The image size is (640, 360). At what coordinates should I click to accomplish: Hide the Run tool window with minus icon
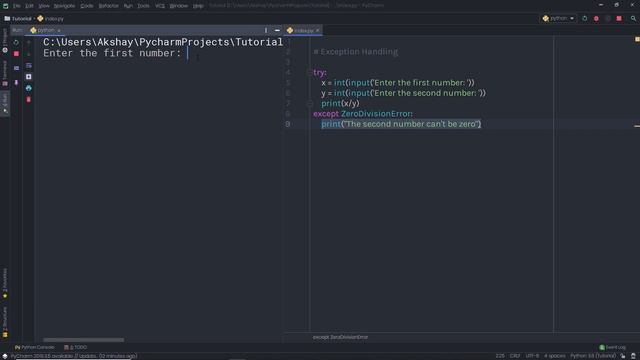pos(277,30)
